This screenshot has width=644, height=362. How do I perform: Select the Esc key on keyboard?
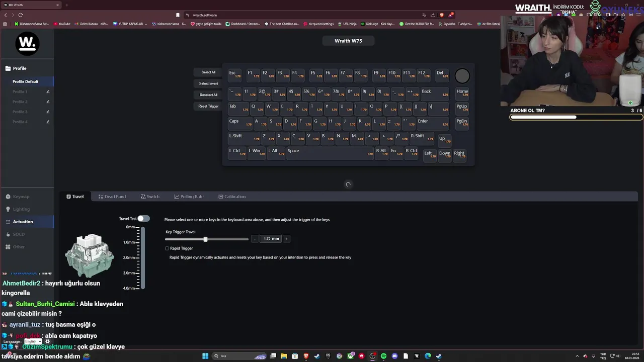point(235,74)
